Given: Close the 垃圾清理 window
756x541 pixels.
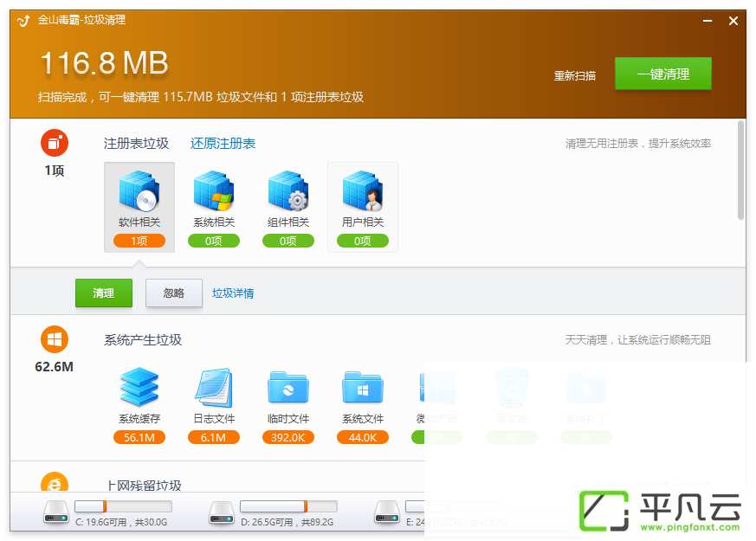Looking at the screenshot, I should [x=733, y=21].
